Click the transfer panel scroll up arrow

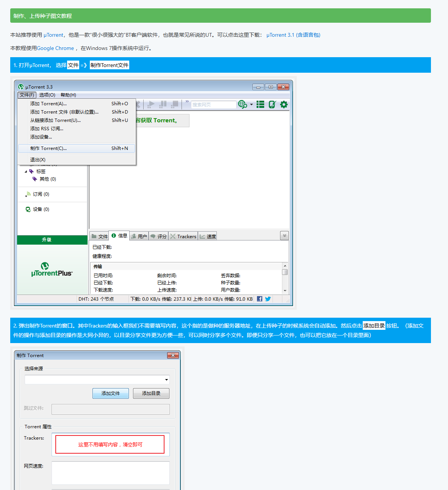pyautogui.click(x=285, y=266)
